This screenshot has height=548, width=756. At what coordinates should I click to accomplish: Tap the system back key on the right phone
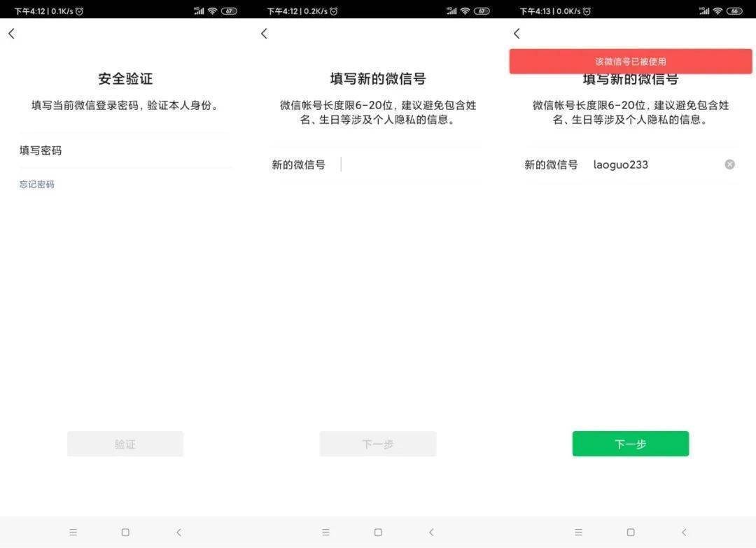click(x=684, y=532)
